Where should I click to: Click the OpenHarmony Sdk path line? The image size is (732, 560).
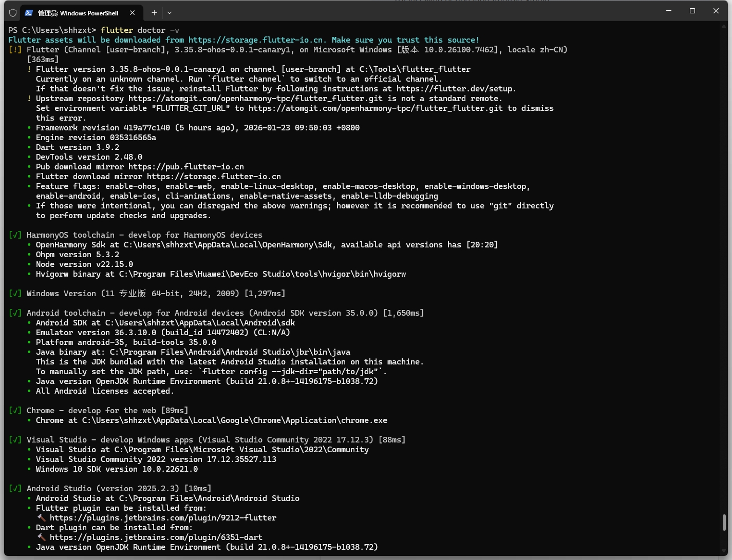click(x=267, y=245)
